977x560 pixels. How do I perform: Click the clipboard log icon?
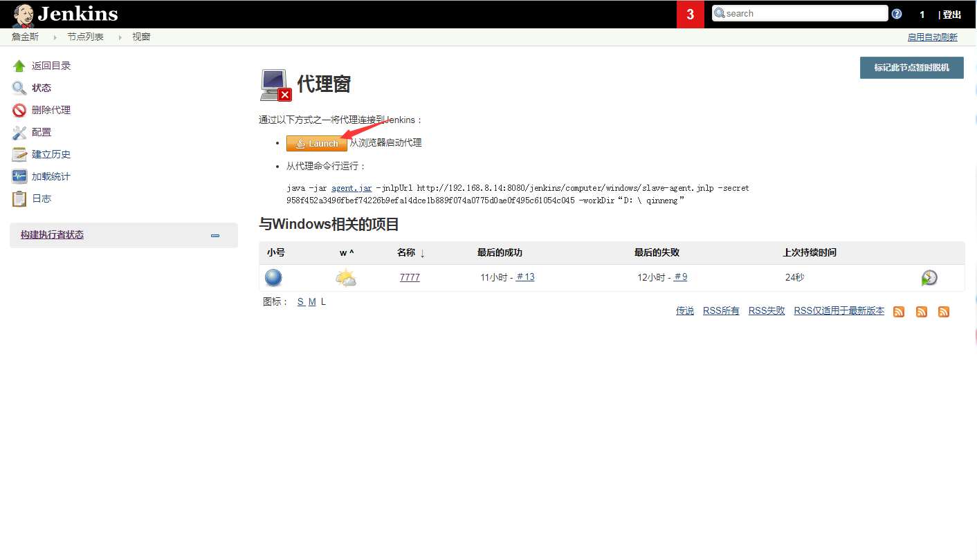19,199
